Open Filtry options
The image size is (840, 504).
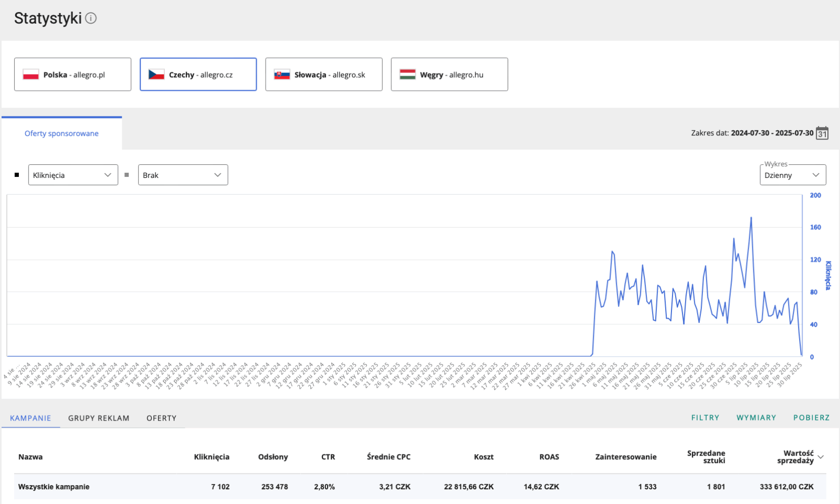(x=705, y=418)
